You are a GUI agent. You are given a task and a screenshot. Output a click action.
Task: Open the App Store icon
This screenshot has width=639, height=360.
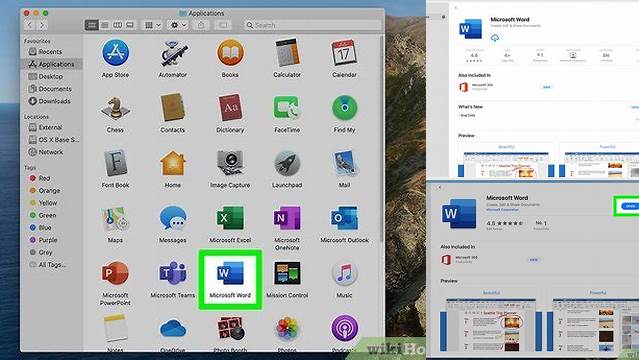click(115, 53)
